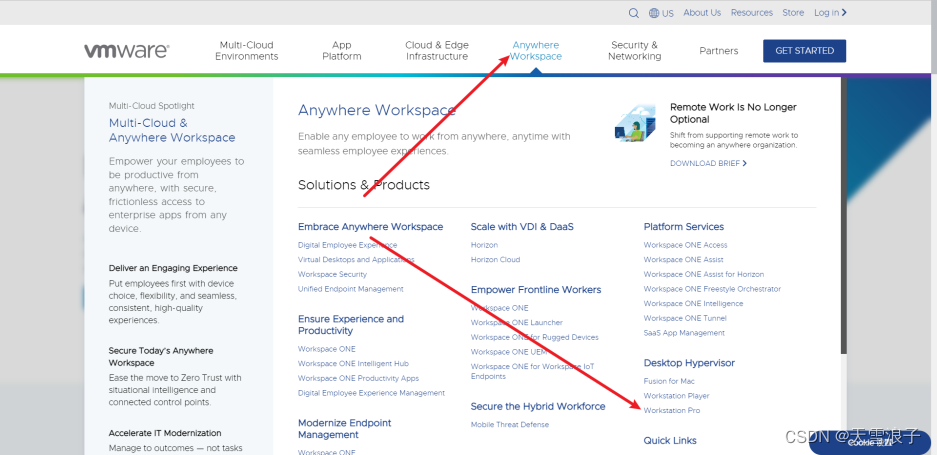This screenshot has width=937, height=455.
Task: Open Workspace ONE Launcher link
Action: (x=517, y=322)
